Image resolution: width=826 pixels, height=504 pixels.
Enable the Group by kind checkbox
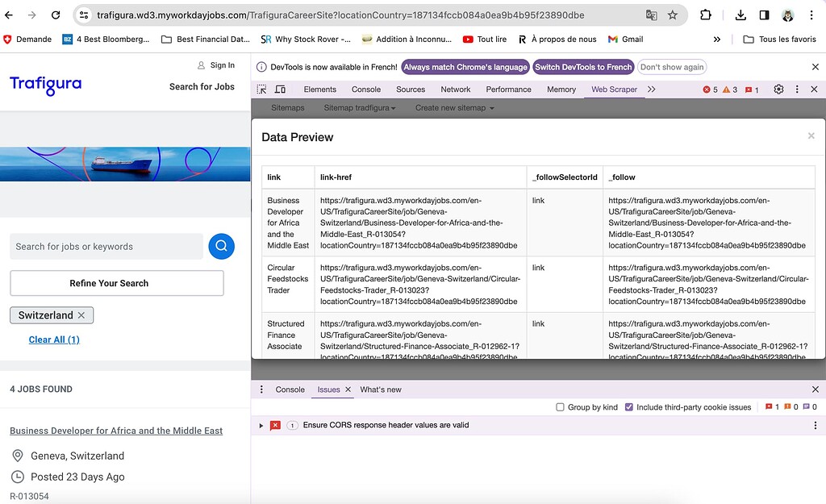pyautogui.click(x=561, y=407)
